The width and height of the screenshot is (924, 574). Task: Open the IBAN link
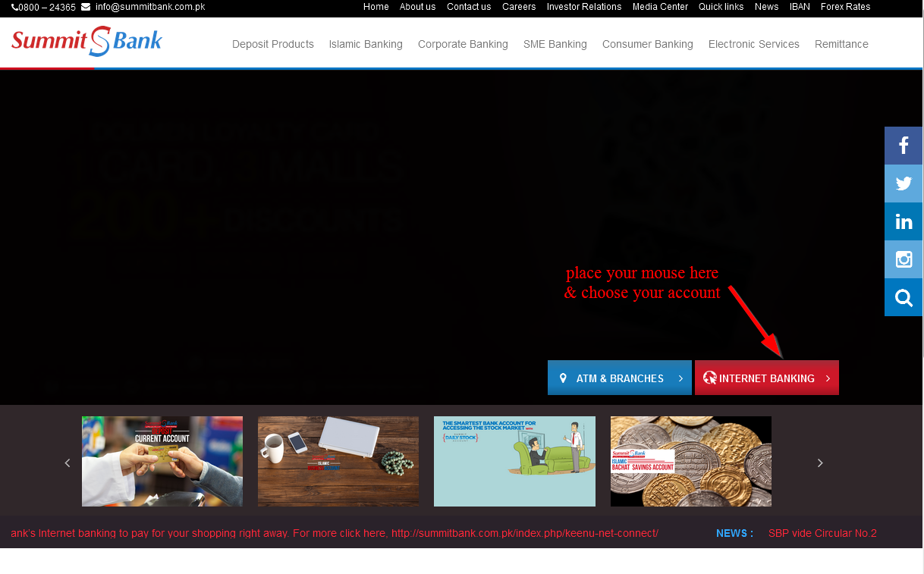pos(800,7)
